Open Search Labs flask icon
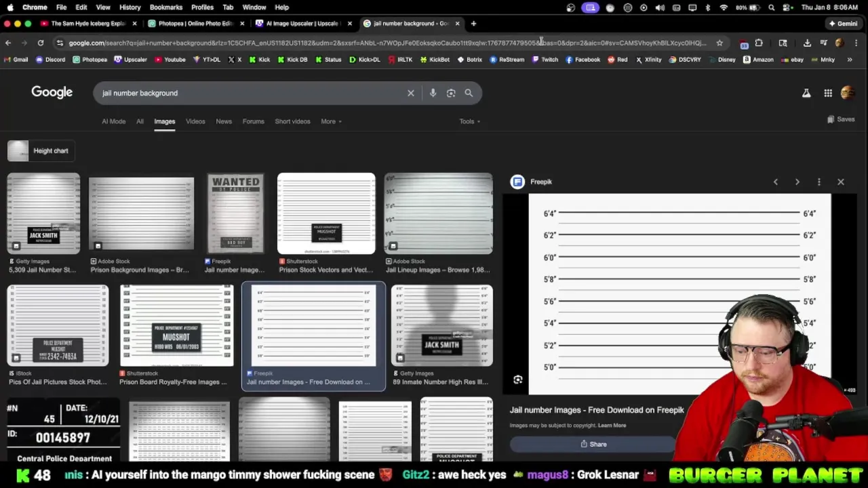Image resolution: width=868 pixels, height=488 pixels. (x=806, y=93)
